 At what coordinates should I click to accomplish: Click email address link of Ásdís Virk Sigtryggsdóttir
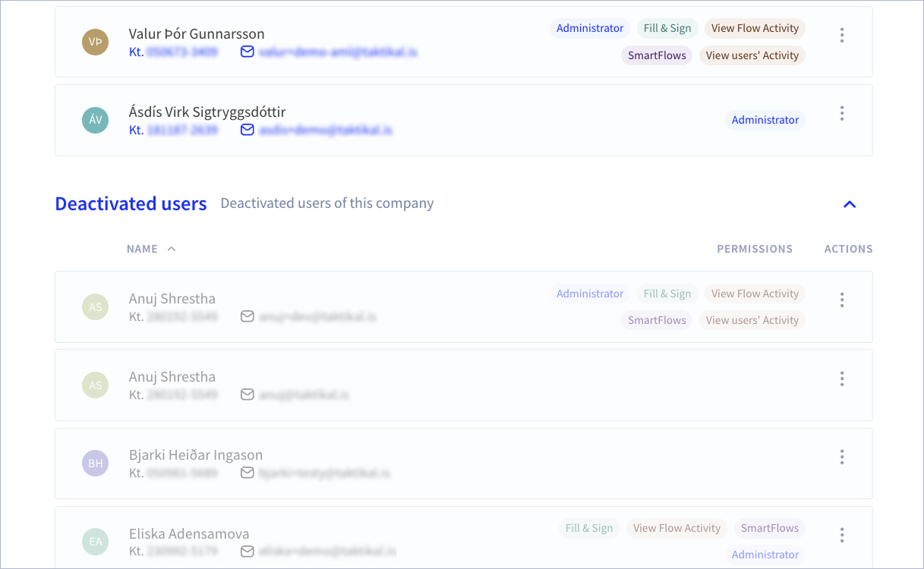pyautogui.click(x=325, y=130)
